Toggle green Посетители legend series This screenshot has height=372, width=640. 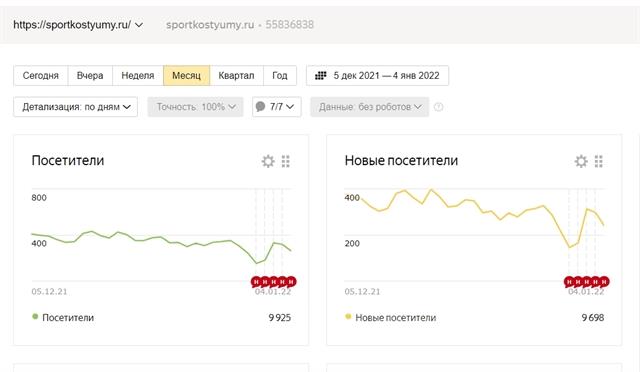coord(63,317)
